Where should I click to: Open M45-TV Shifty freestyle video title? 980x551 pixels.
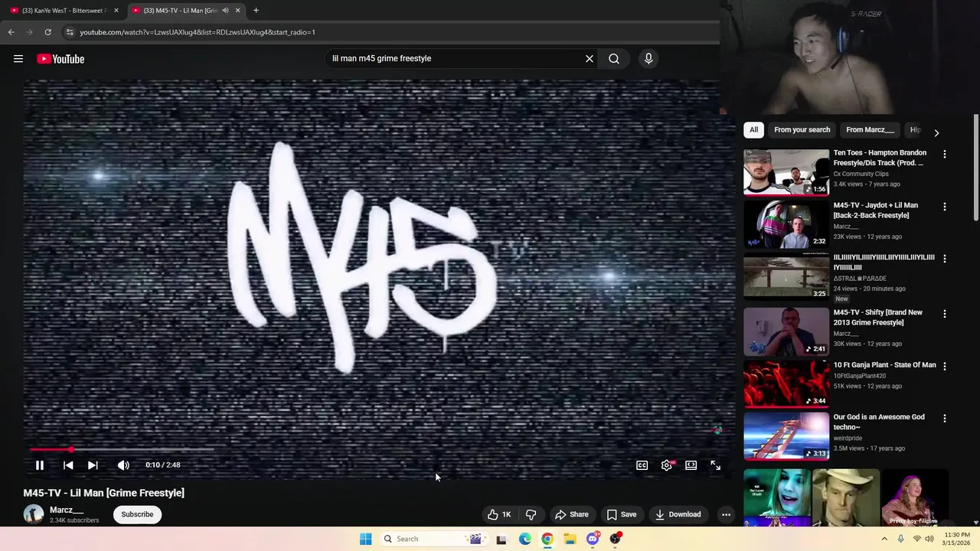pyautogui.click(x=878, y=318)
